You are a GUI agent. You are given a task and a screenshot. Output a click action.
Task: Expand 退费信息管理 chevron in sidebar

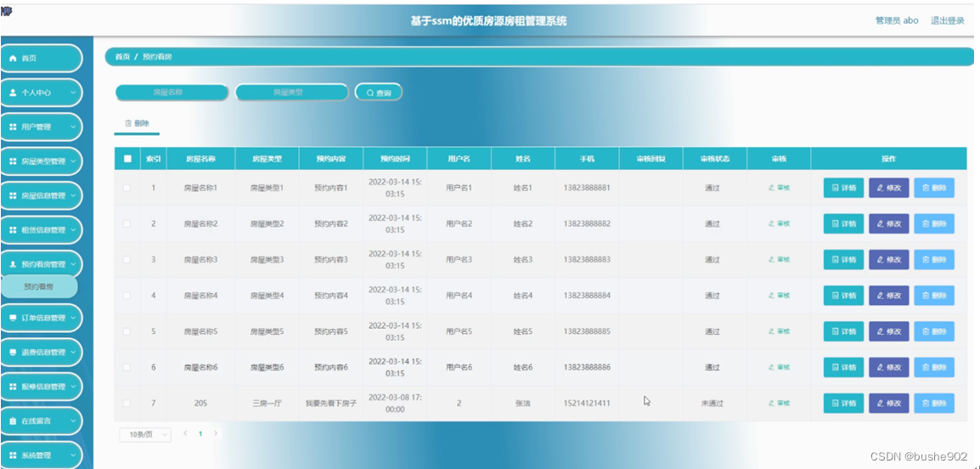point(73,352)
